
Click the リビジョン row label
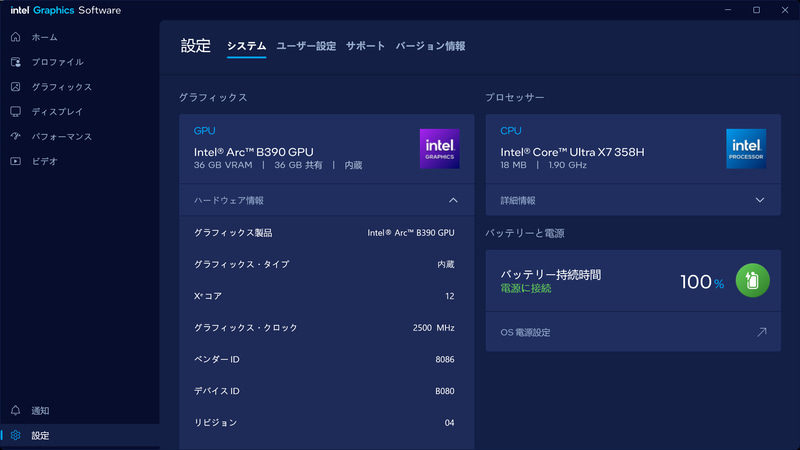click(215, 422)
